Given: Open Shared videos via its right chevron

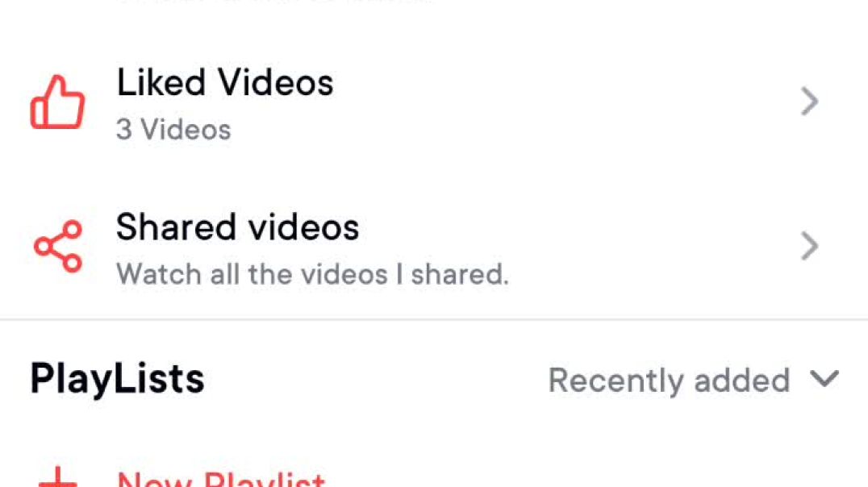Looking at the screenshot, I should click(810, 246).
